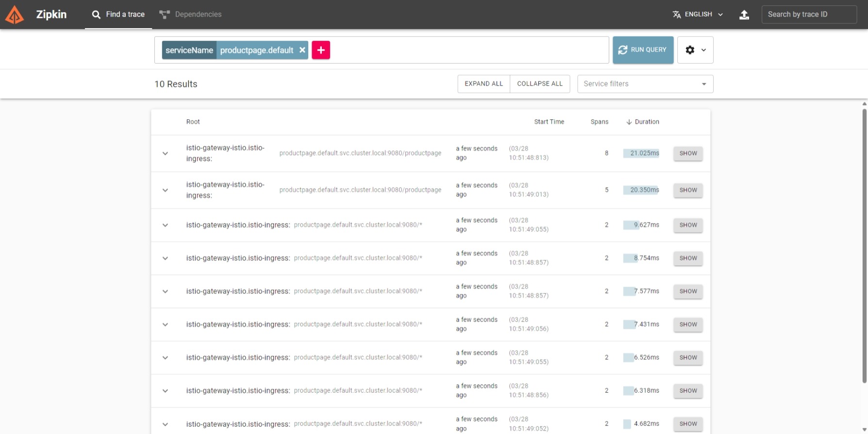Click the start time 10:51:49:013 cell
This screenshot has width=868, height=434.
pyautogui.click(x=529, y=190)
